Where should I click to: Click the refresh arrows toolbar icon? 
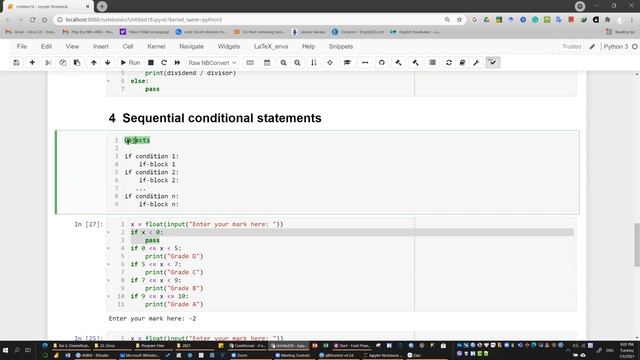[449, 62]
